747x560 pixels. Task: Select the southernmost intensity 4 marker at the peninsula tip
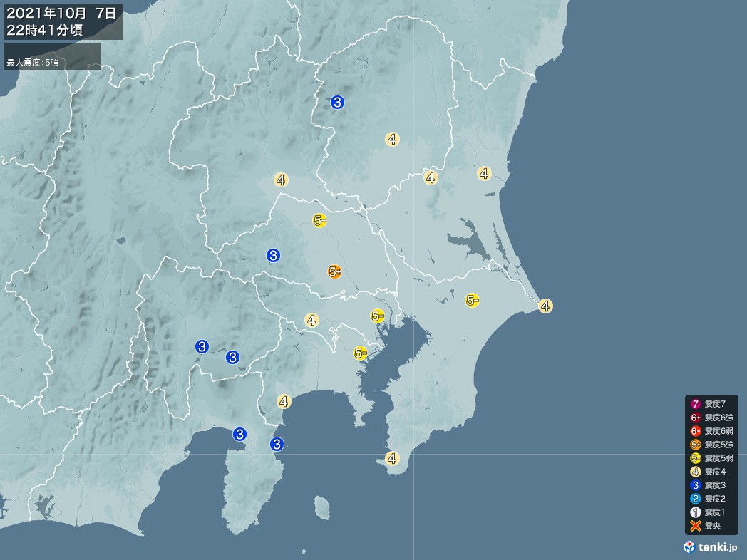click(x=392, y=458)
